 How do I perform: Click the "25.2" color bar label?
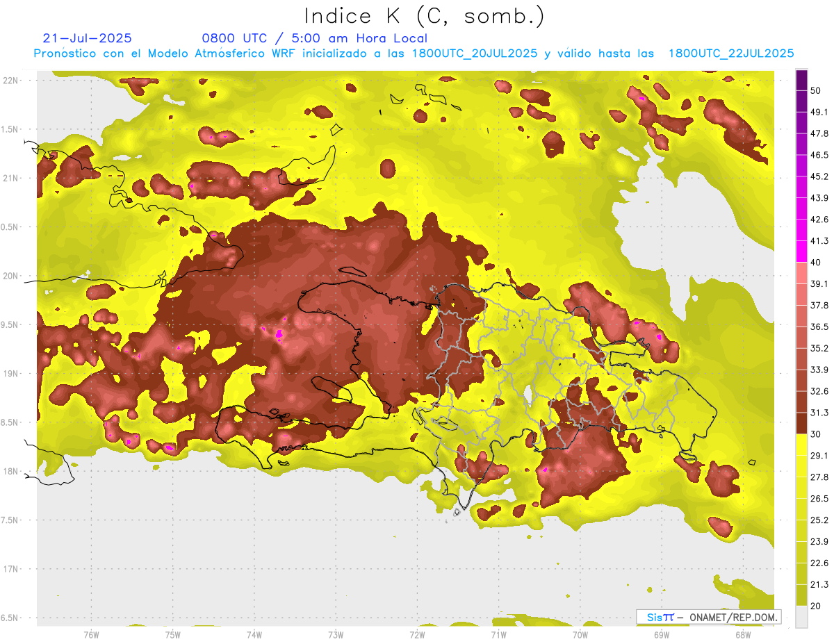(x=819, y=520)
